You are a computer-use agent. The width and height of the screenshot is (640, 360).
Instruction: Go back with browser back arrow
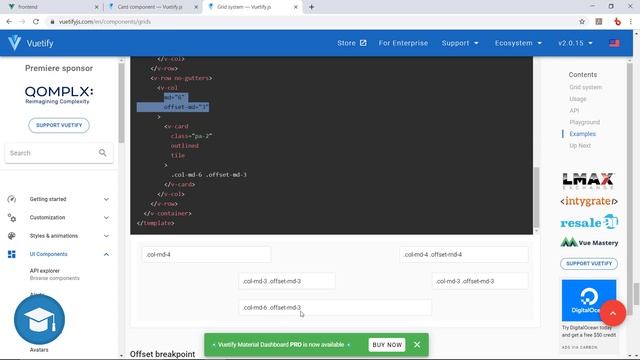(x=9, y=22)
